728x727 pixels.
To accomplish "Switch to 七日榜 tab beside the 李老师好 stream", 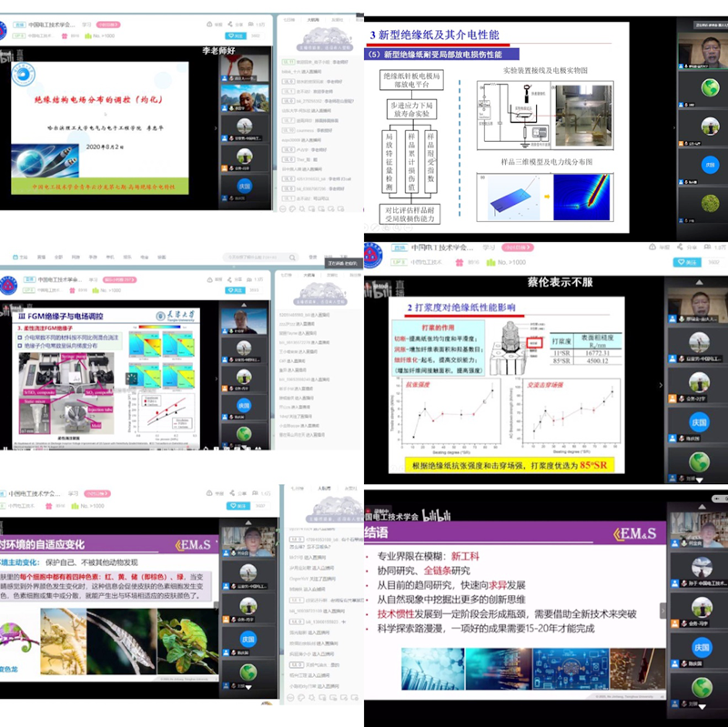I will tap(289, 18).
